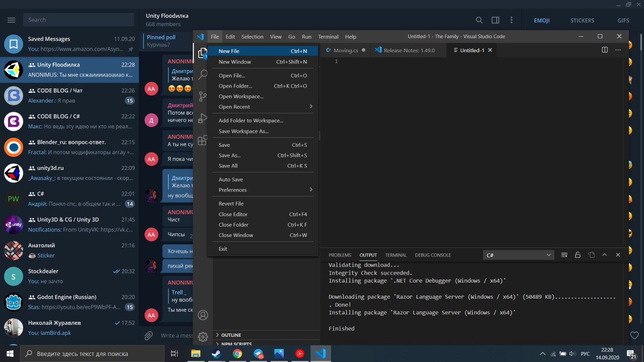The height and width of the screenshot is (362, 644).
Task: Select the output channel dropdown C#
Action: click(x=519, y=255)
